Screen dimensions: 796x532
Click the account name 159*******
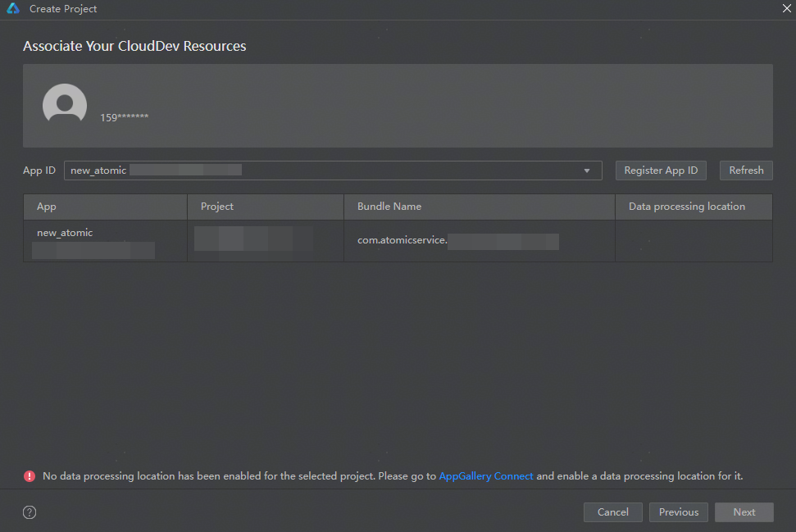coord(125,117)
